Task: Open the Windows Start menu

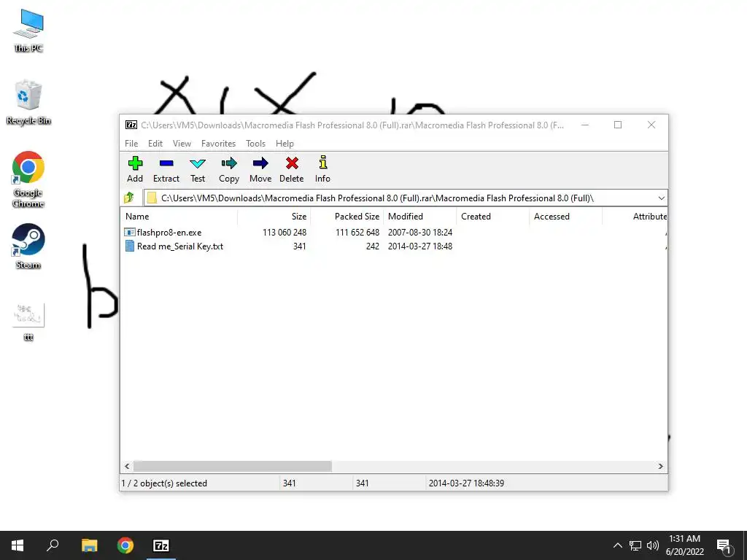Action: click(18, 545)
